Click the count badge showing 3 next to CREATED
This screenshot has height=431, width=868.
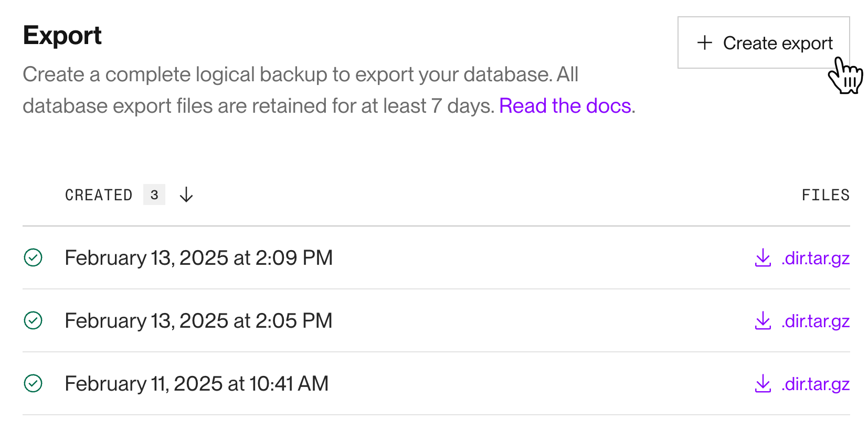[154, 195]
